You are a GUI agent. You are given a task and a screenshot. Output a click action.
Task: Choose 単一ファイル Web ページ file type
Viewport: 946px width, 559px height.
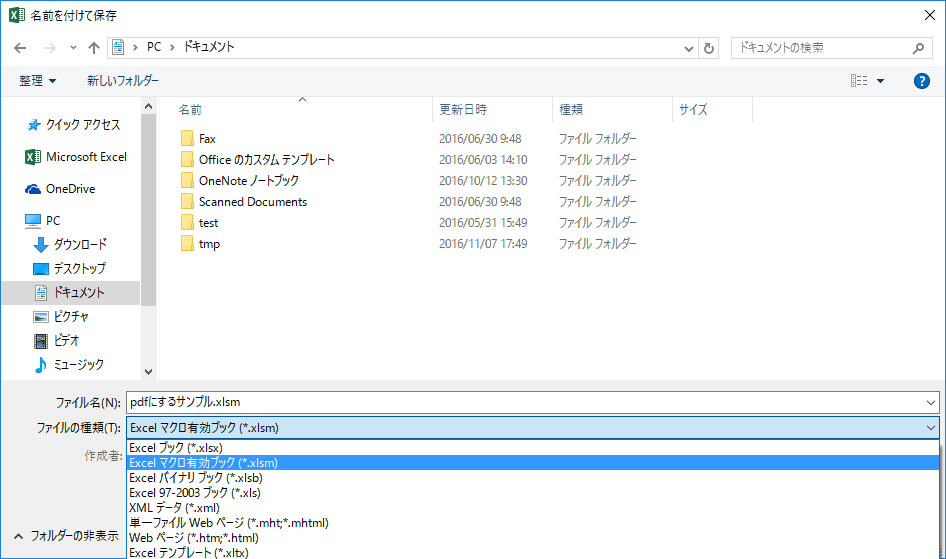533,523
